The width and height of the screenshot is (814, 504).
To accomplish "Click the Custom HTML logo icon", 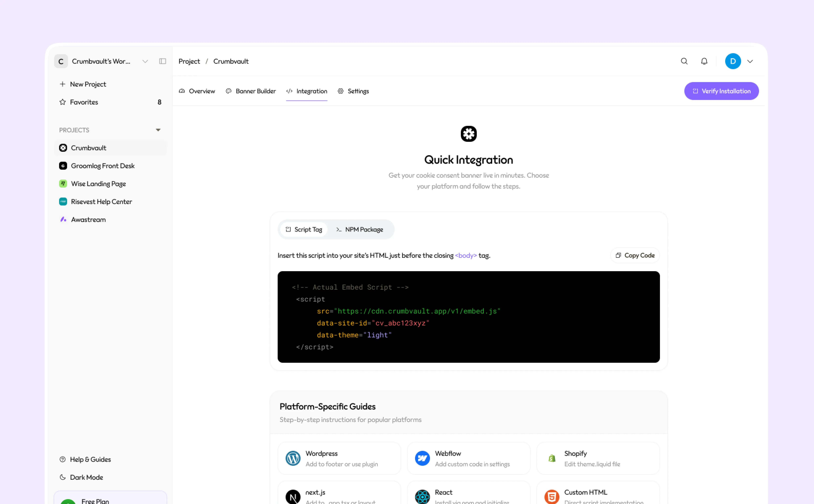I will click(552, 497).
